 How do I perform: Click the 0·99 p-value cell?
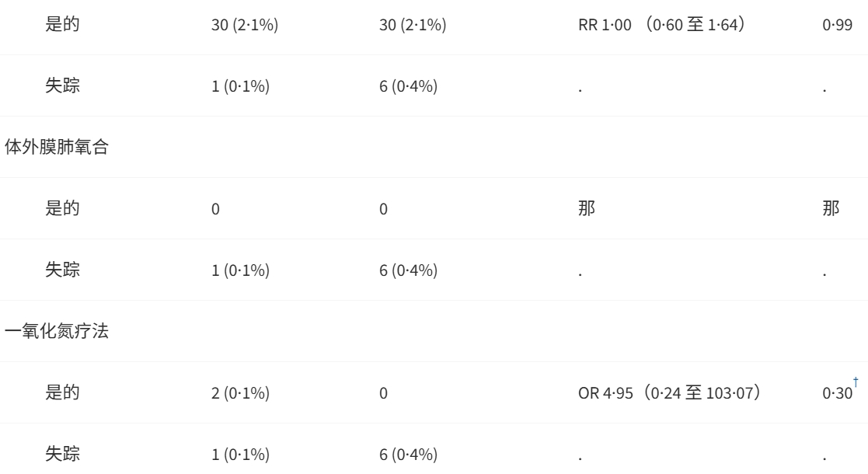pyautogui.click(x=837, y=25)
